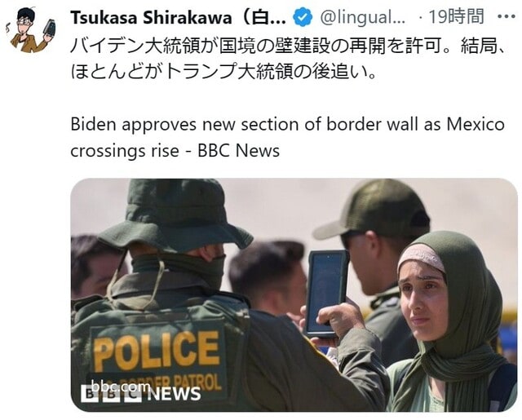Click the BBC NEWS logo on card

tap(141, 394)
